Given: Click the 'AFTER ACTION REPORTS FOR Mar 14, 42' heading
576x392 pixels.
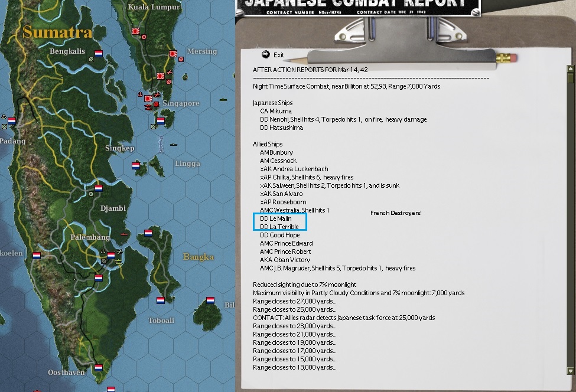Looking at the screenshot, I should pyautogui.click(x=310, y=70).
